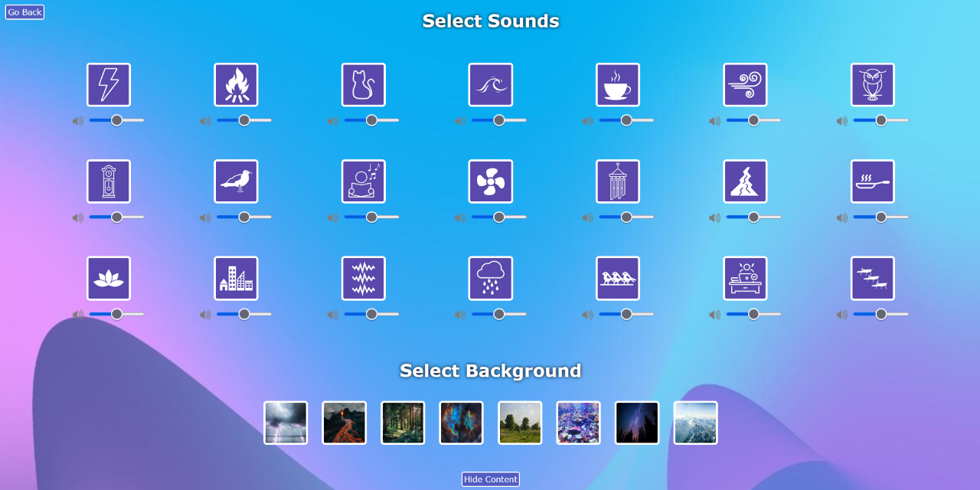Select the rain cloud sound icon
This screenshot has width=980, height=490.
pos(491,279)
